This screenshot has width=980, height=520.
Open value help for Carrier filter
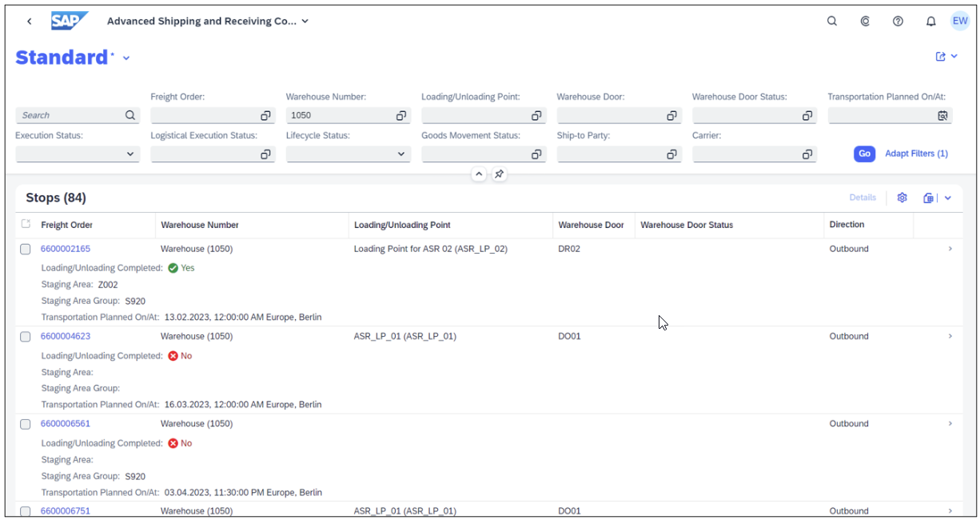(x=807, y=154)
